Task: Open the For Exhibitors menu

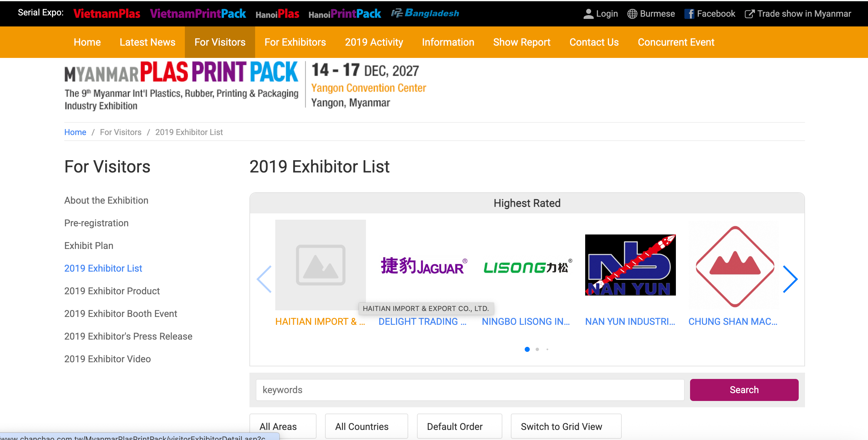Action: [x=295, y=42]
